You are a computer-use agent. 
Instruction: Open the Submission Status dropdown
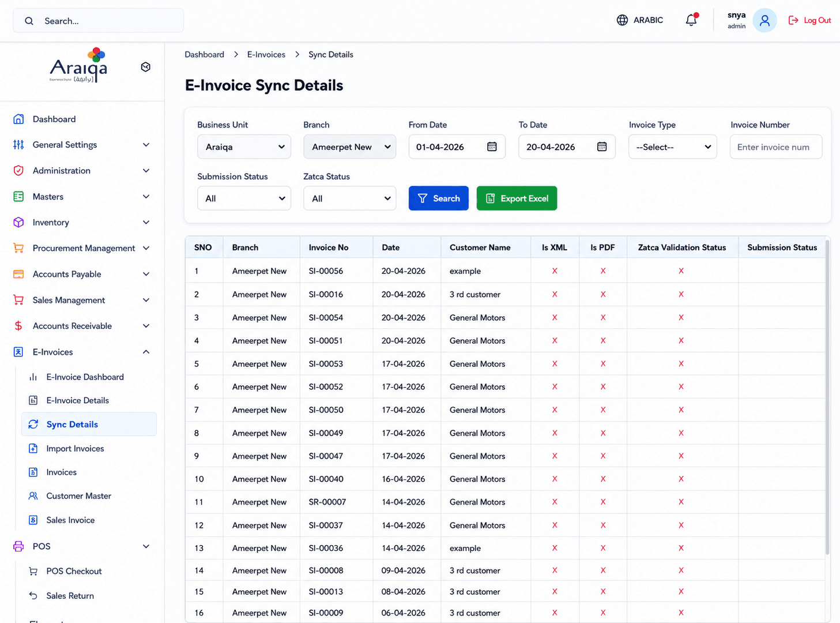click(244, 198)
